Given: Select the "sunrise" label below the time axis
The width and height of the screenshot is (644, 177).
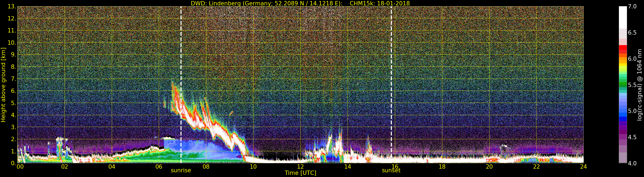Looking at the screenshot, I should [181, 171].
